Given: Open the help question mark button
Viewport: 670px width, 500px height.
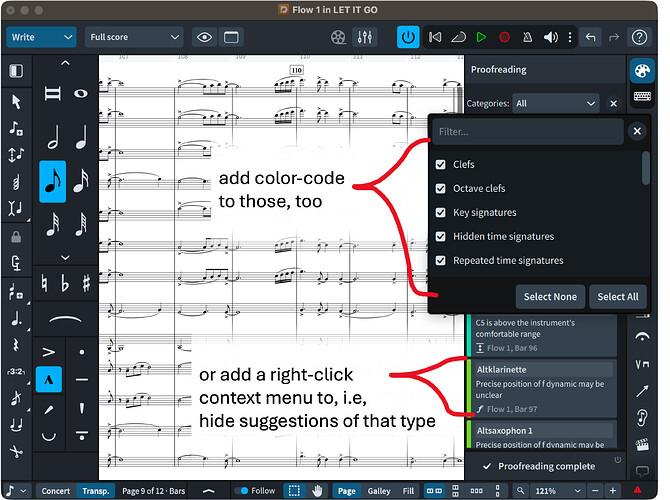Looking at the screenshot, I should click(639, 38).
